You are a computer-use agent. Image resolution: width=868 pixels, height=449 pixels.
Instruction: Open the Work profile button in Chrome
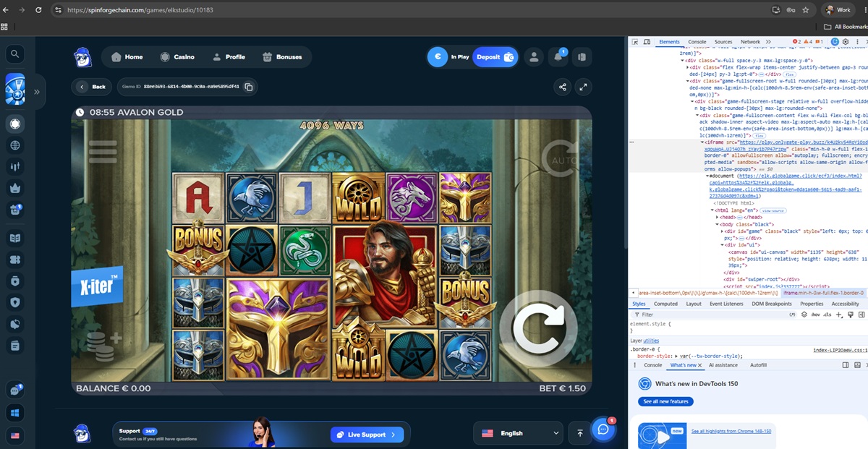[839, 10]
